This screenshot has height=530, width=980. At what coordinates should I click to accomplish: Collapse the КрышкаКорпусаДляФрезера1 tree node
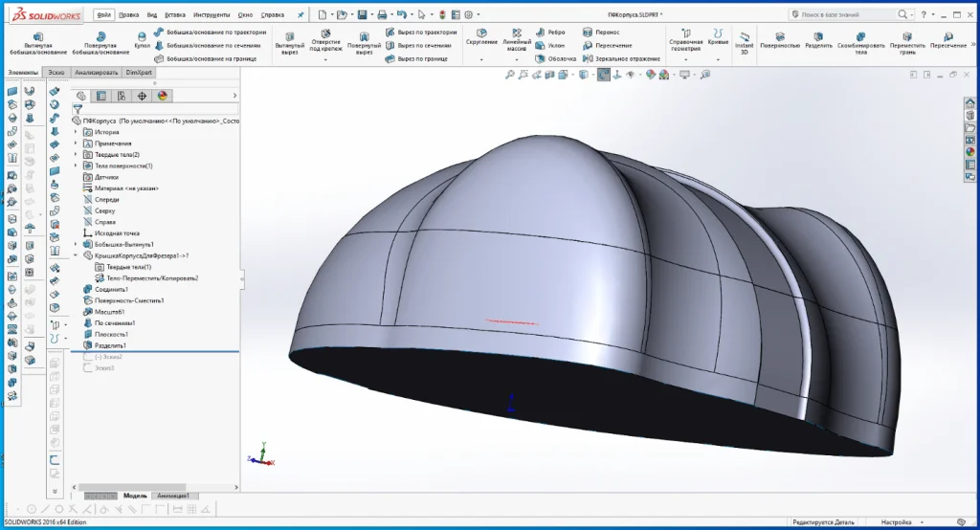point(77,255)
